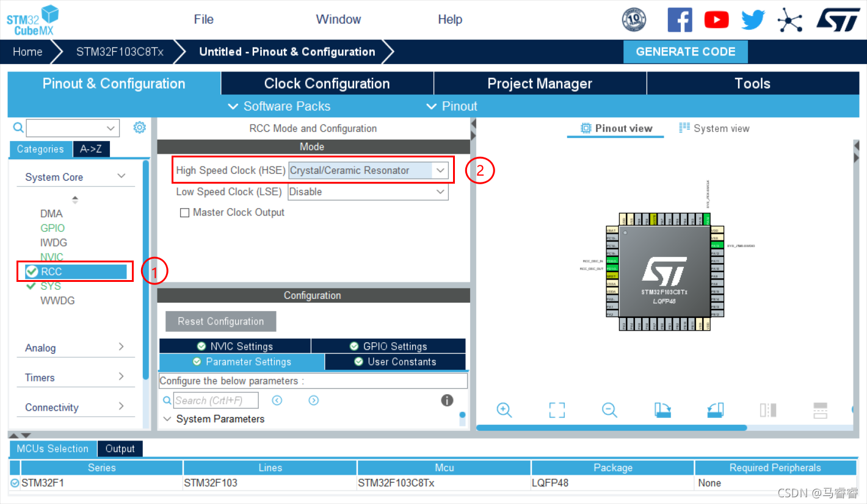Expand the Timers category
Viewport: 867px width, 504px height.
pyautogui.click(x=122, y=376)
